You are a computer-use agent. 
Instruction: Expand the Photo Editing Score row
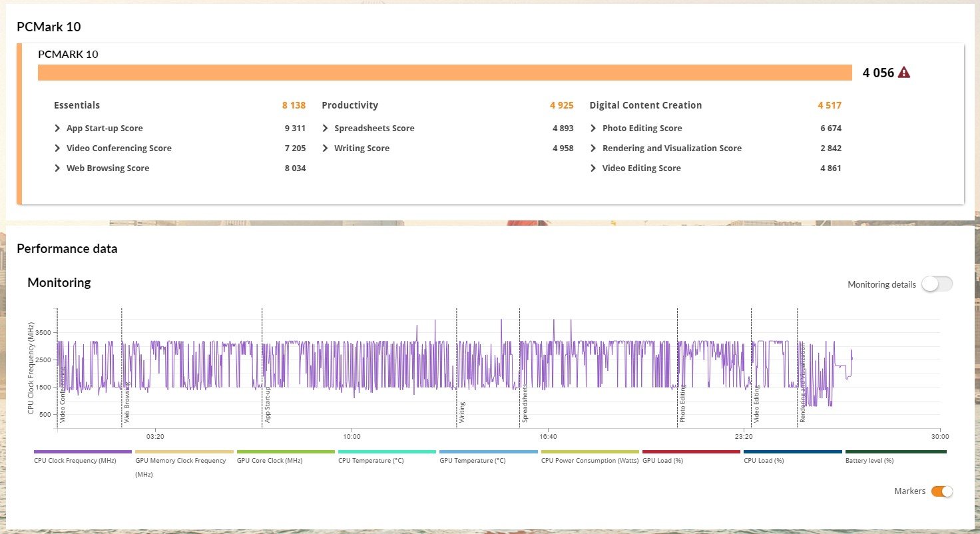pos(593,129)
